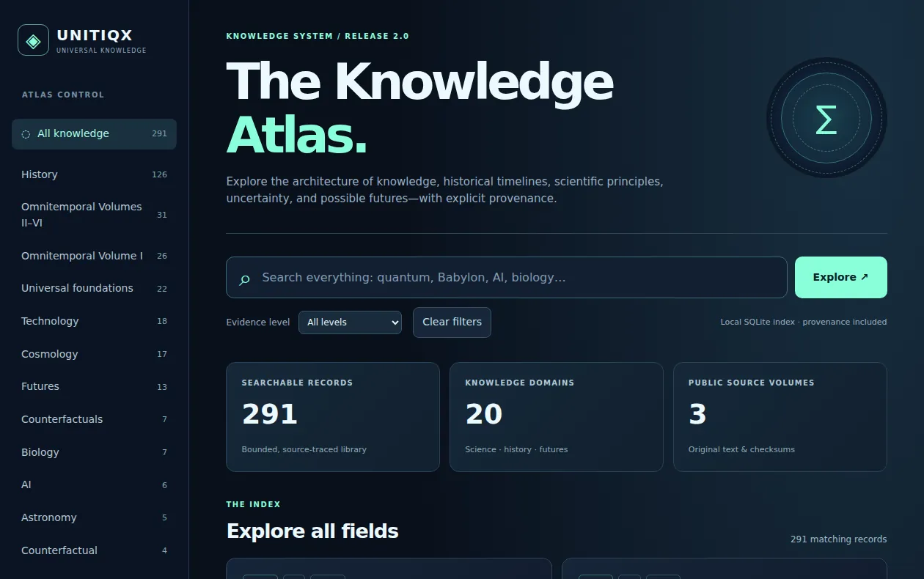Select the Counterfactuals category
Viewport: 924px width, 579px height.
click(94, 419)
